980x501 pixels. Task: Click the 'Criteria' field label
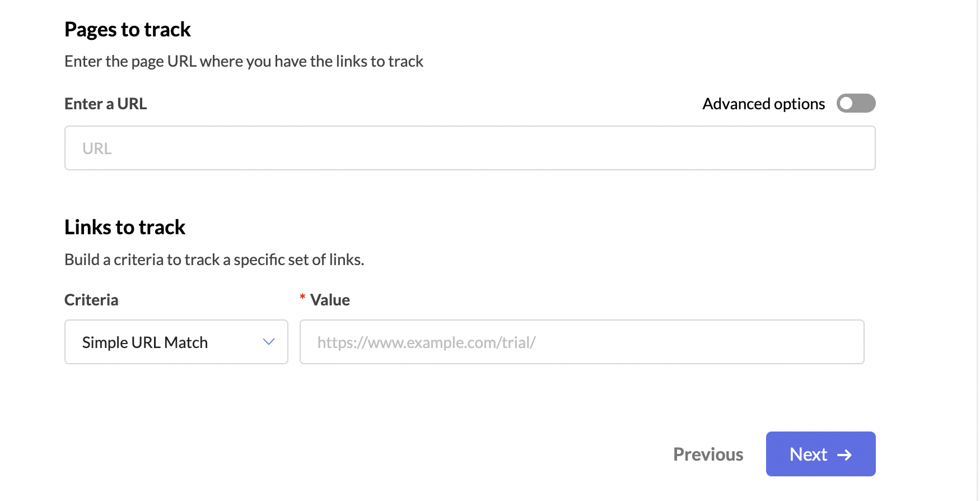91,300
